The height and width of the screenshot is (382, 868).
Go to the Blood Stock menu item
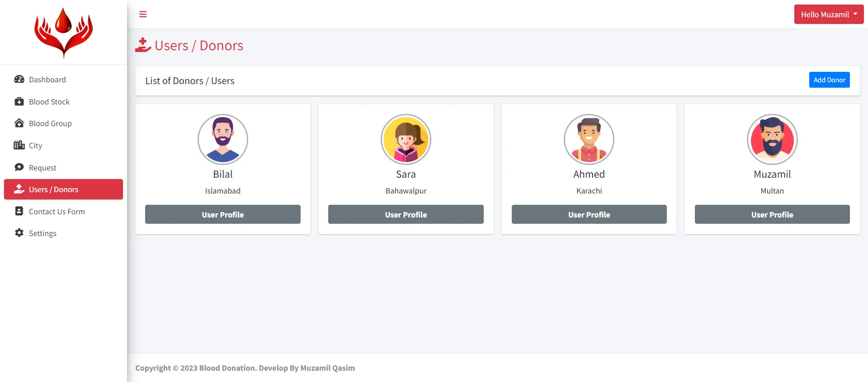coord(49,102)
